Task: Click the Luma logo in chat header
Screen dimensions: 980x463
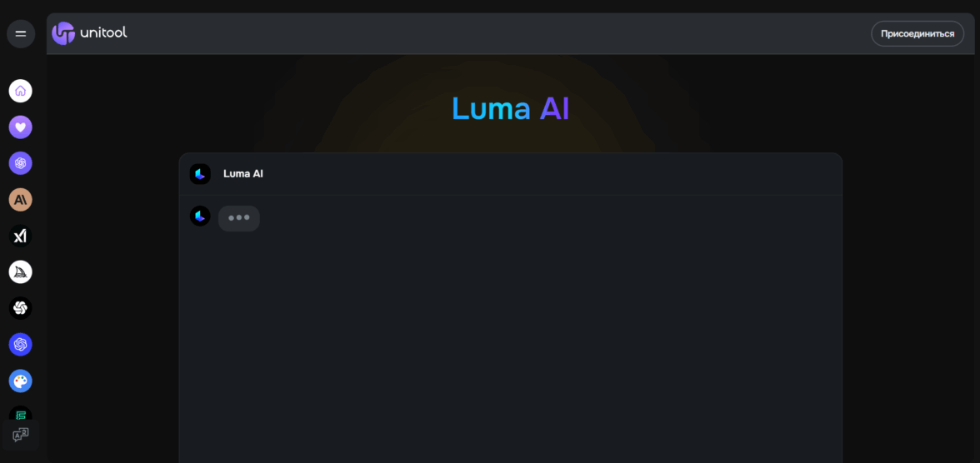Action: (200, 174)
